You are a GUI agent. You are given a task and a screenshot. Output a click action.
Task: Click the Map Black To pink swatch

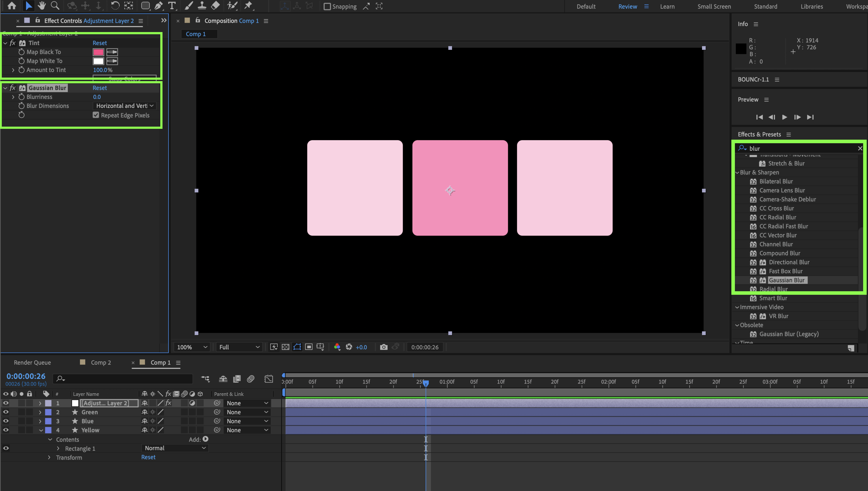[x=98, y=52]
